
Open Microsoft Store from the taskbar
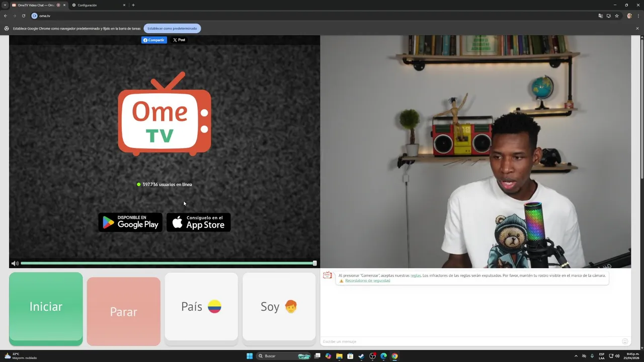tap(350, 356)
